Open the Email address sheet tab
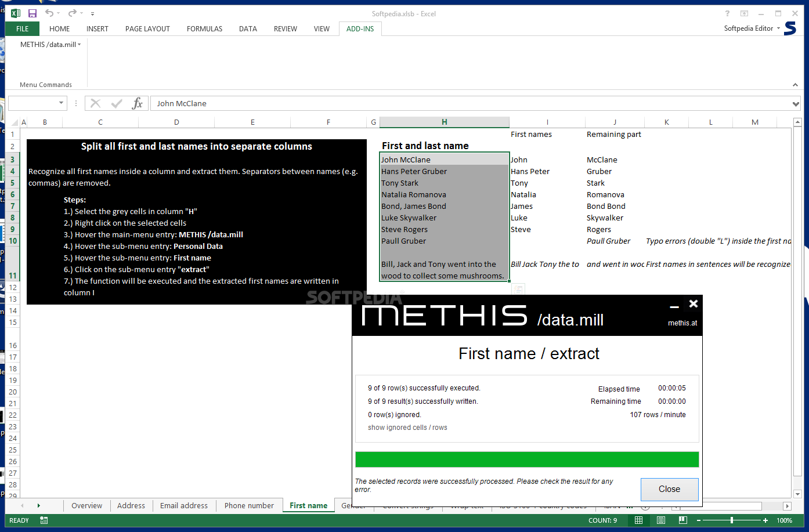The height and width of the screenshot is (532, 809). click(184, 506)
